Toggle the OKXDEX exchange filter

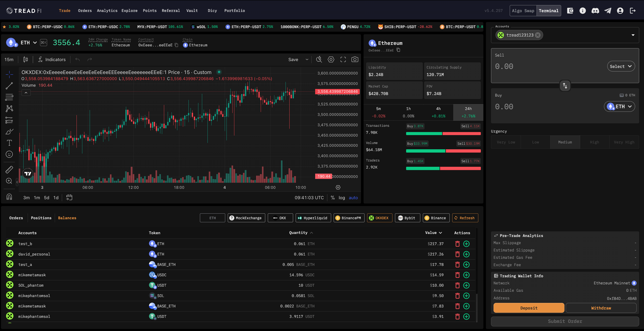(379, 218)
